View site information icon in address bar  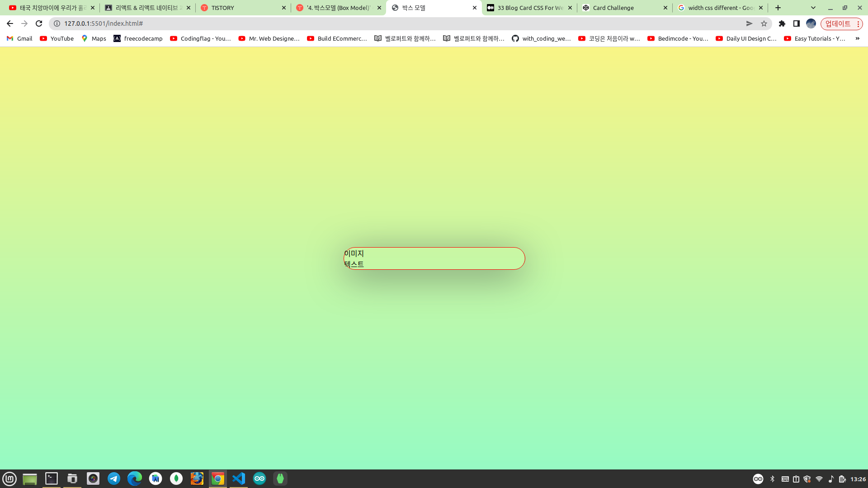pyautogui.click(x=57, y=23)
